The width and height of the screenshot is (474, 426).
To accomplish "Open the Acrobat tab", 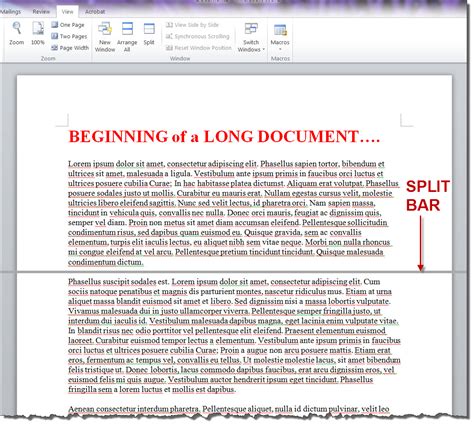I will (x=95, y=11).
